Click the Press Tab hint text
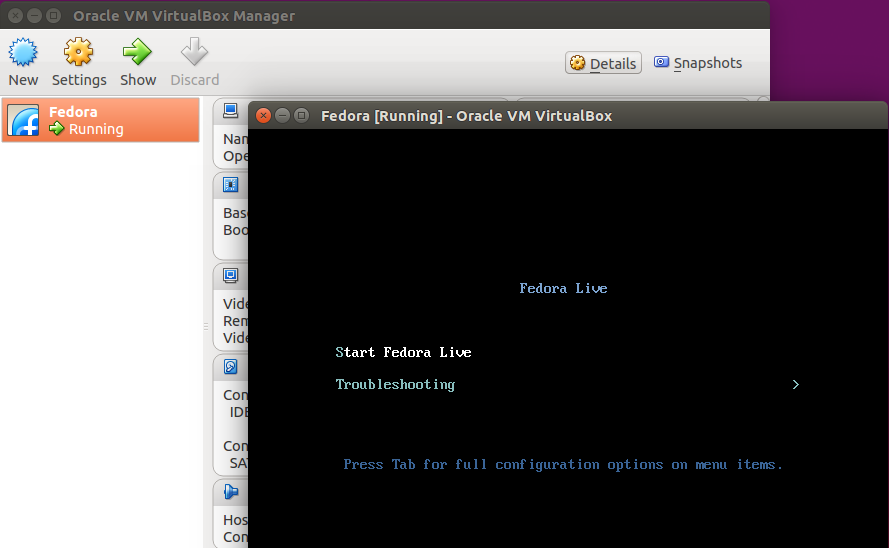The width and height of the screenshot is (889, 548). click(x=562, y=465)
